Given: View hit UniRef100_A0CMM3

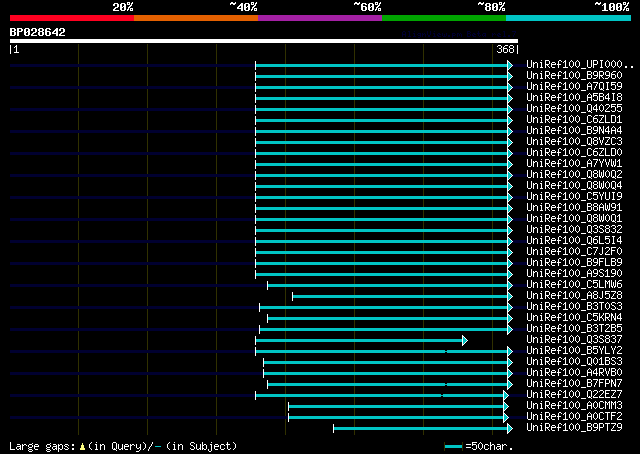Looking at the screenshot, I should (x=574, y=406).
